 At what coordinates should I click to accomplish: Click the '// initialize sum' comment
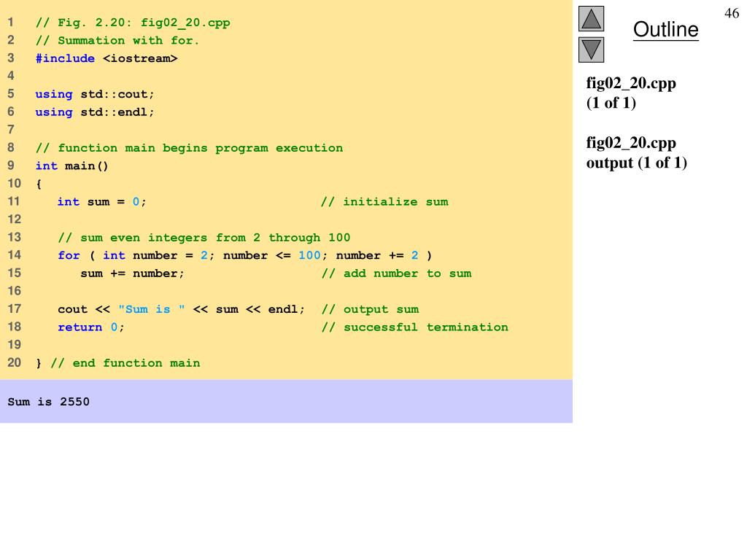(384, 202)
